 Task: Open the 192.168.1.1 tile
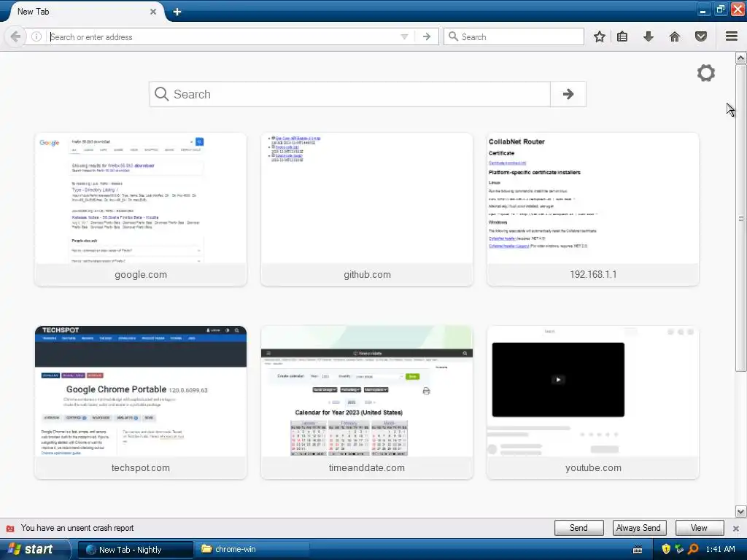pos(592,209)
